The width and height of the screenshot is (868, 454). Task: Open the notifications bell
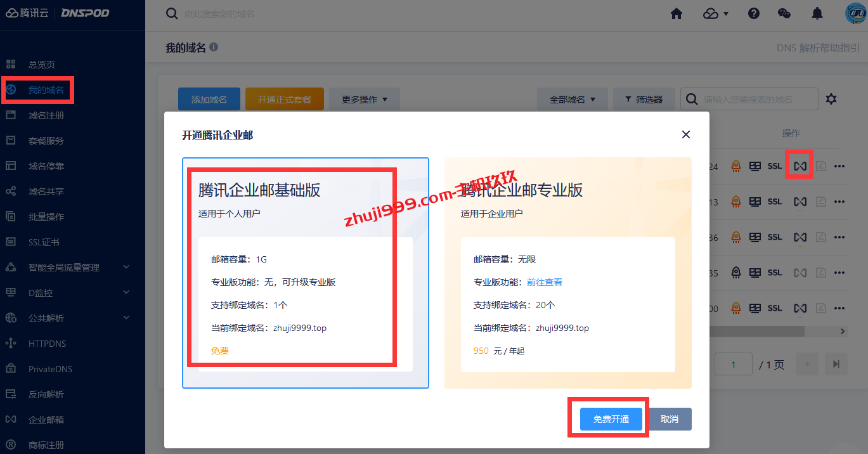818,13
